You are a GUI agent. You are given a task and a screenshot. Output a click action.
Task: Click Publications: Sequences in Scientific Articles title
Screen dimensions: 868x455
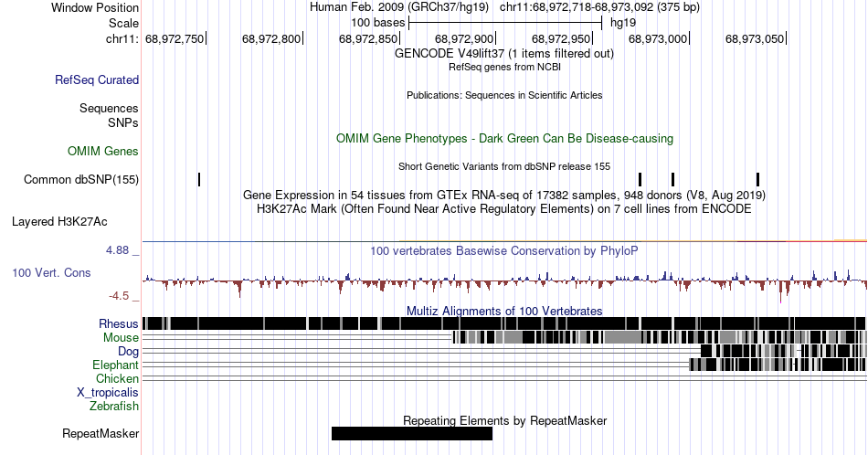(x=504, y=95)
